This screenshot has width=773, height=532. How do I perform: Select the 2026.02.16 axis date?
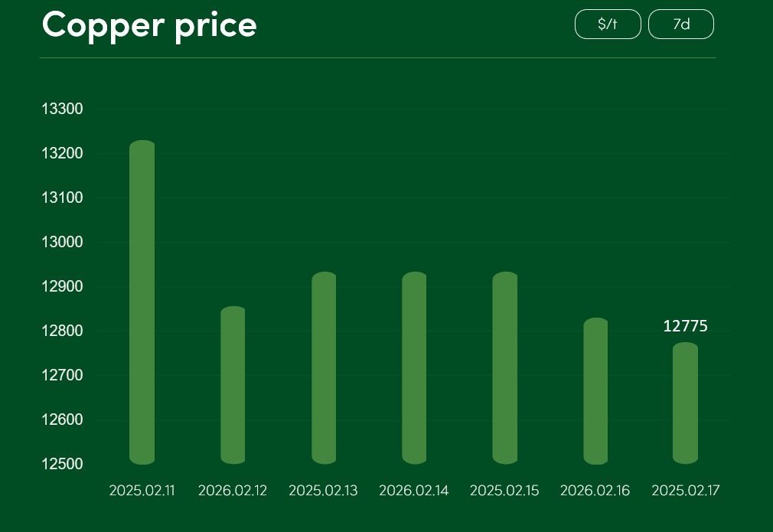click(595, 491)
